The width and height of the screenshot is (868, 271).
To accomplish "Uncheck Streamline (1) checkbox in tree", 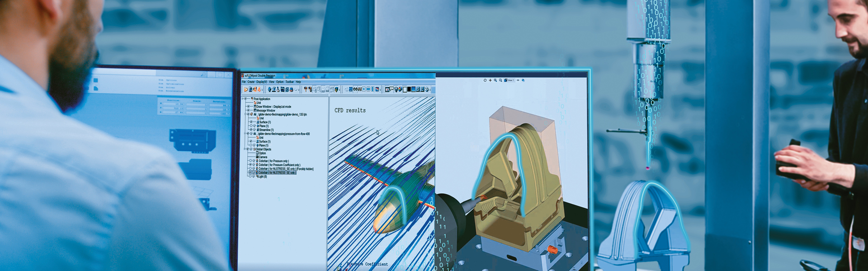I will pyautogui.click(x=251, y=130).
